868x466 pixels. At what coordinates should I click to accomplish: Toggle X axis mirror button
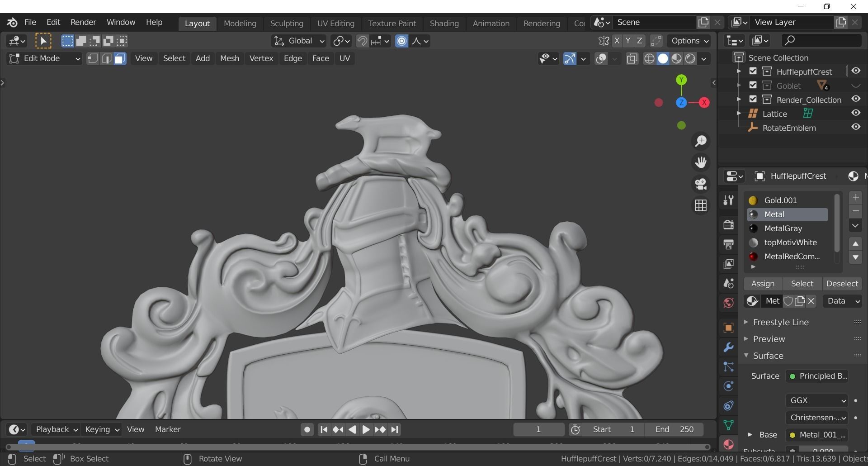pyautogui.click(x=617, y=41)
